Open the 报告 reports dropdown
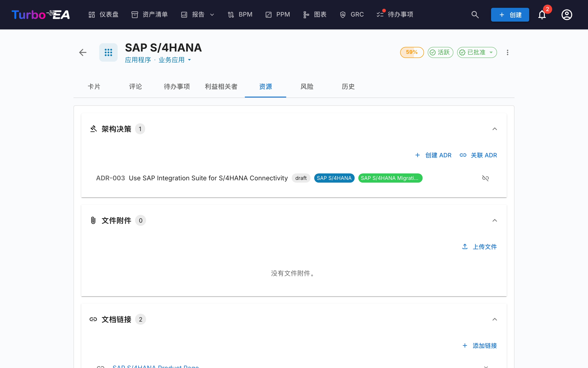This screenshot has width=588, height=368. pos(198,14)
